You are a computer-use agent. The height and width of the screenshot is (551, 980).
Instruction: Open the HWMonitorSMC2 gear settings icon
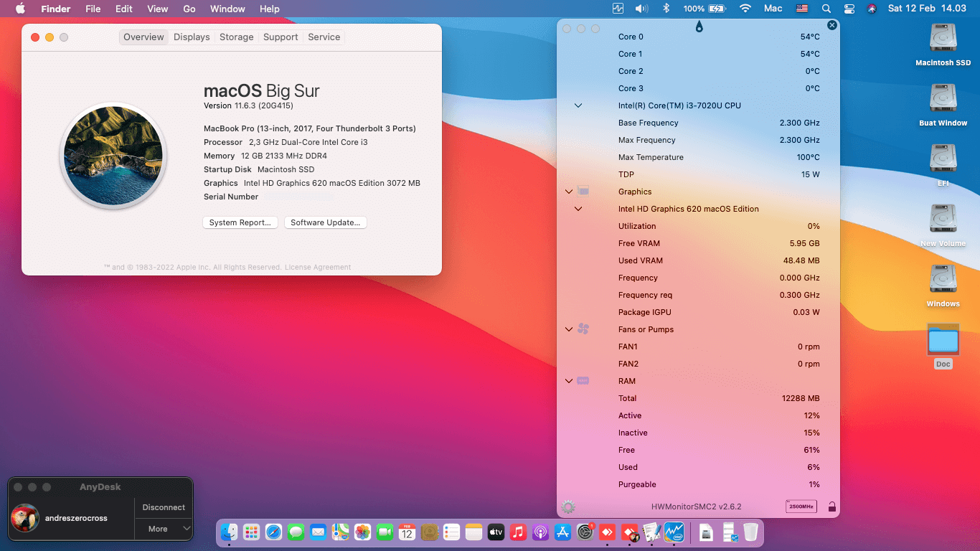tap(568, 507)
